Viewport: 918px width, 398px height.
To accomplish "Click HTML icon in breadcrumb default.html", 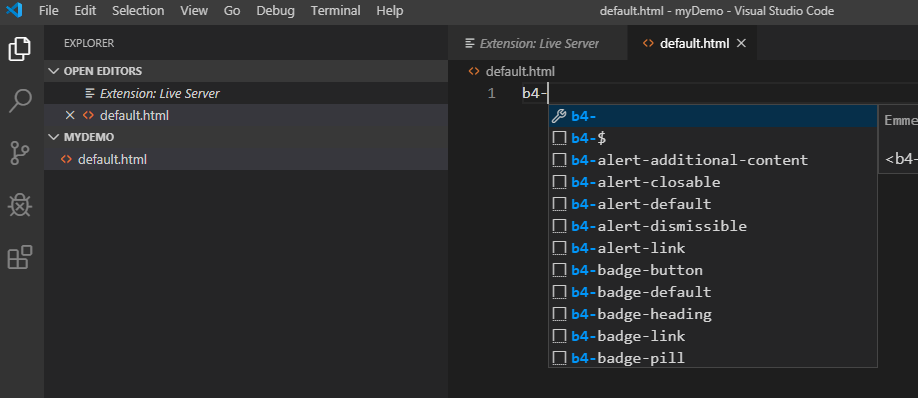I will pos(474,71).
